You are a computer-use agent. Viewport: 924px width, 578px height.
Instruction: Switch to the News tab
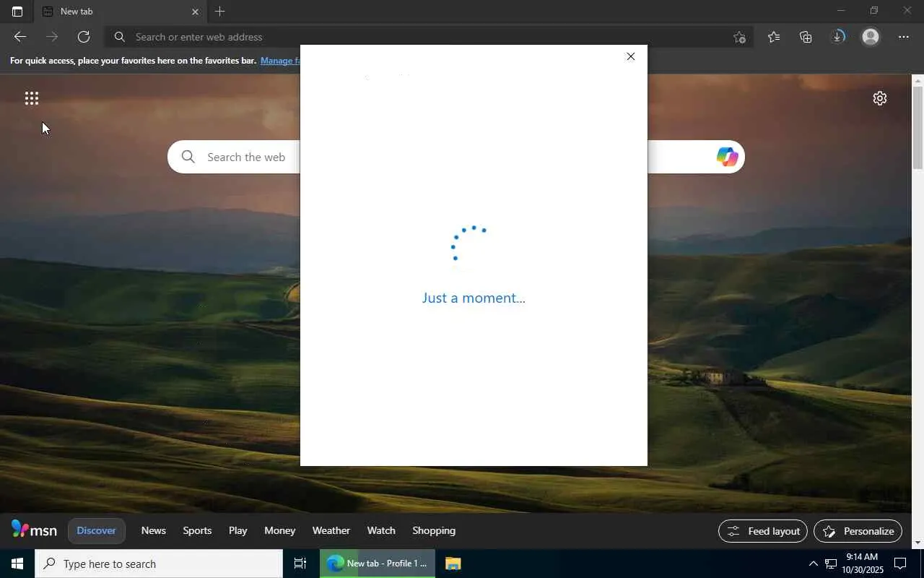point(154,530)
